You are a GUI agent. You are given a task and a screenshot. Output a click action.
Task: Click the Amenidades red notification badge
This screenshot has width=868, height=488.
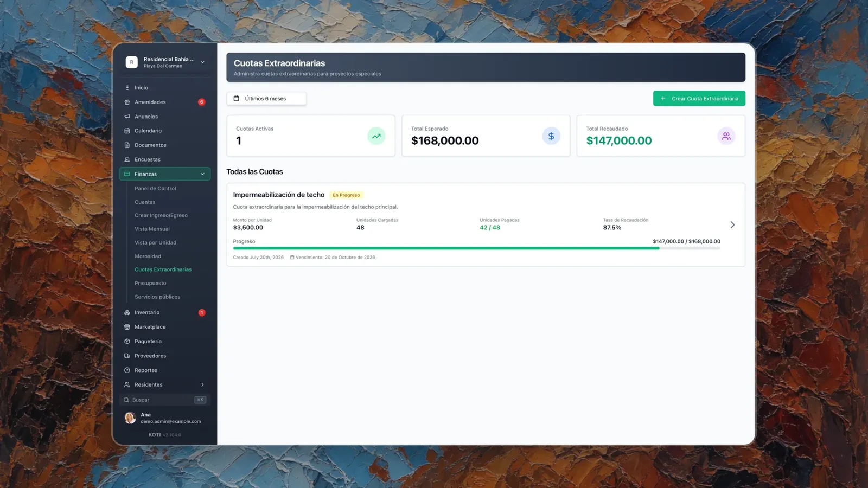tap(202, 102)
